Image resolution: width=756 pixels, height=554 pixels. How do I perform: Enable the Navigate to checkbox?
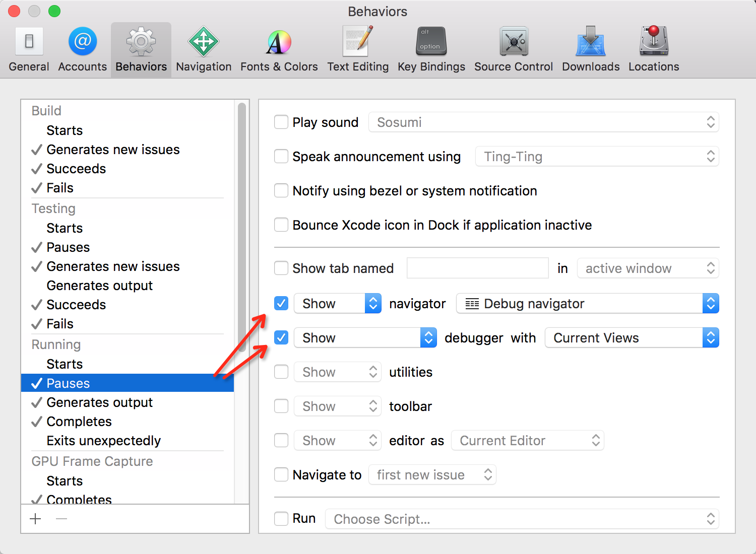281,474
